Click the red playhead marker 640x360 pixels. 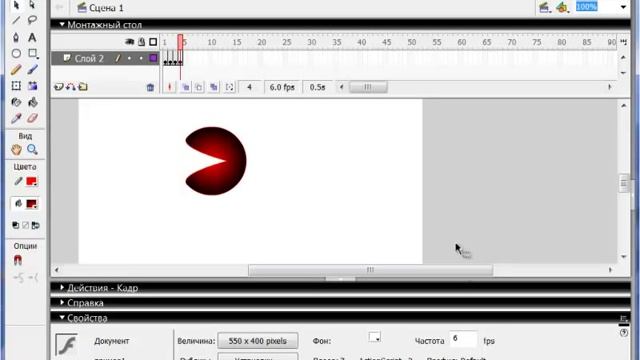(x=180, y=42)
